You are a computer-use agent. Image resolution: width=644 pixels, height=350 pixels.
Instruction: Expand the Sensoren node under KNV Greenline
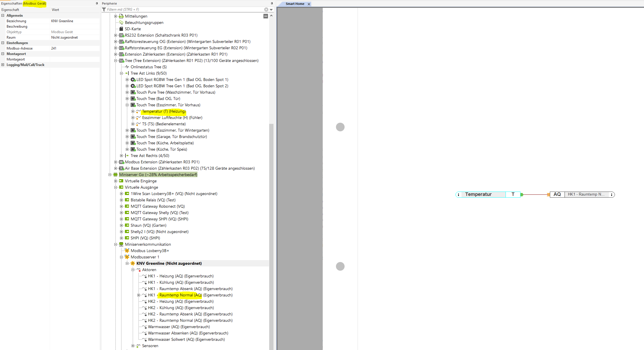[133, 346]
